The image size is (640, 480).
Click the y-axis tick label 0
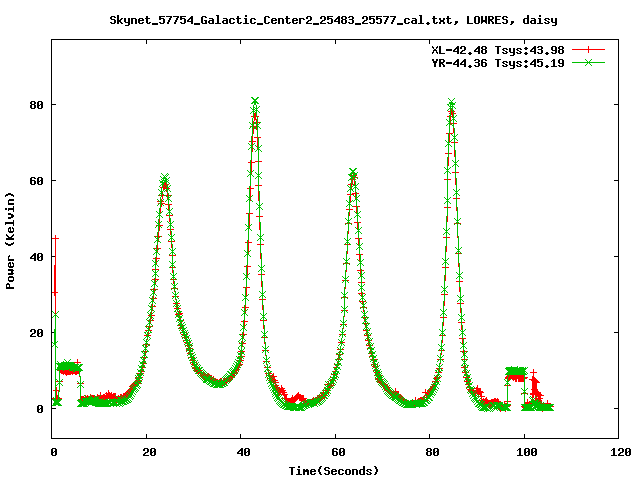pos(40,409)
